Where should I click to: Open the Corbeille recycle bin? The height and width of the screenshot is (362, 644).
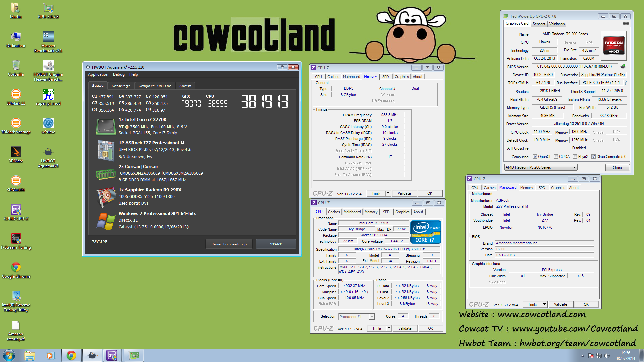click(16, 68)
